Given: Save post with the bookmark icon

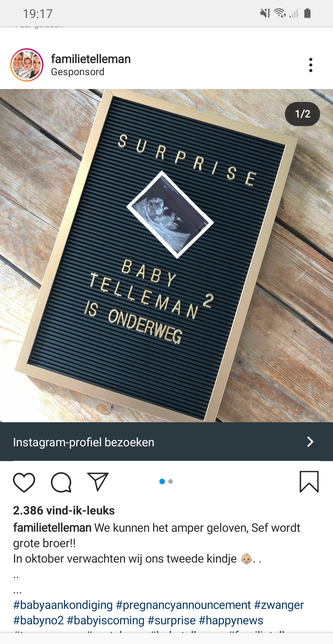Looking at the screenshot, I should (309, 482).
